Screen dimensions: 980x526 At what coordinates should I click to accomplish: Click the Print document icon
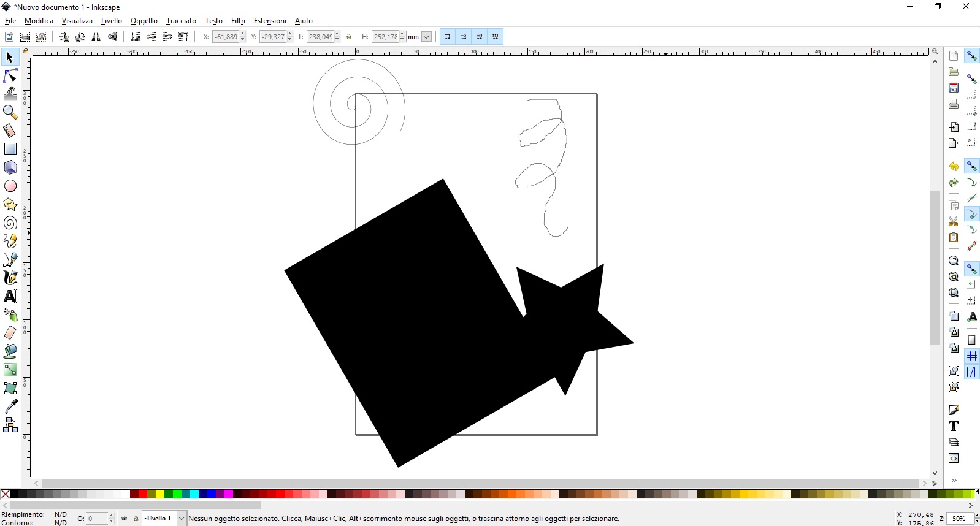[x=954, y=104]
